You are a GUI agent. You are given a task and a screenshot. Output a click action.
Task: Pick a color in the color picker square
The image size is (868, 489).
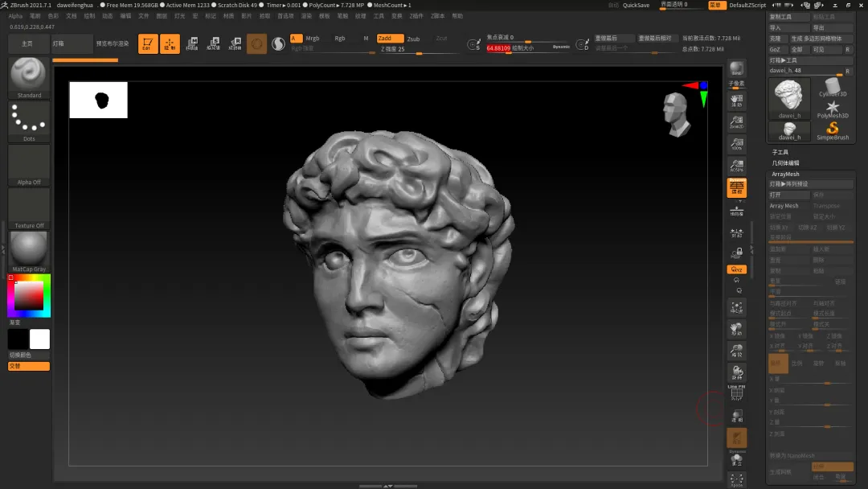click(x=29, y=296)
